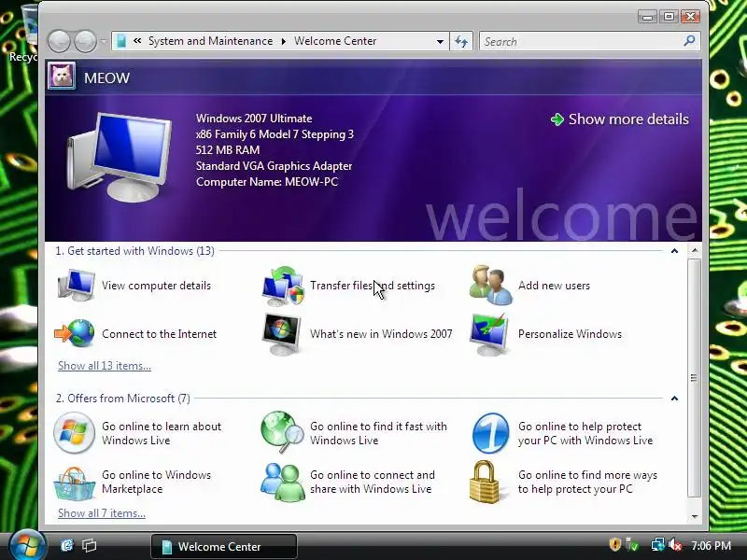Click the search magnifier icon

(689, 41)
